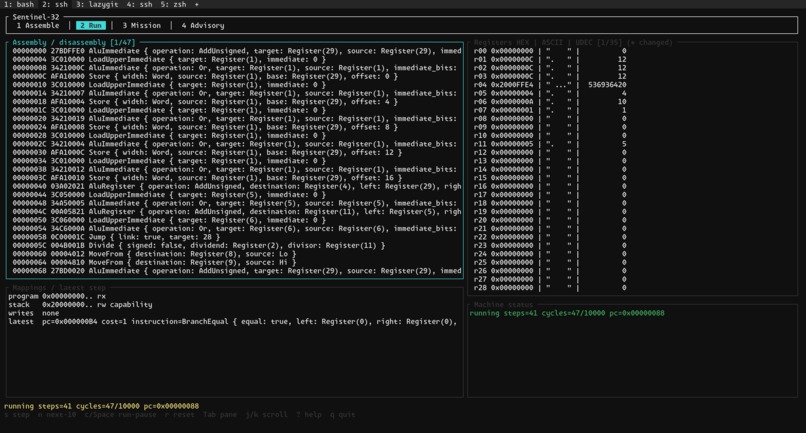Open the '1 Assemble' view tab
This screenshot has height=433, width=806.
pyautogui.click(x=38, y=25)
